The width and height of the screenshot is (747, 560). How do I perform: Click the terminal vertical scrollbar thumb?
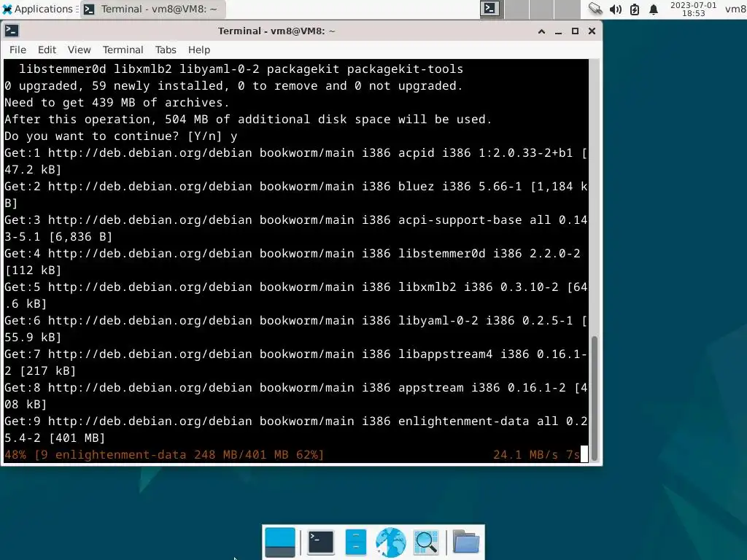coord(594,398)
